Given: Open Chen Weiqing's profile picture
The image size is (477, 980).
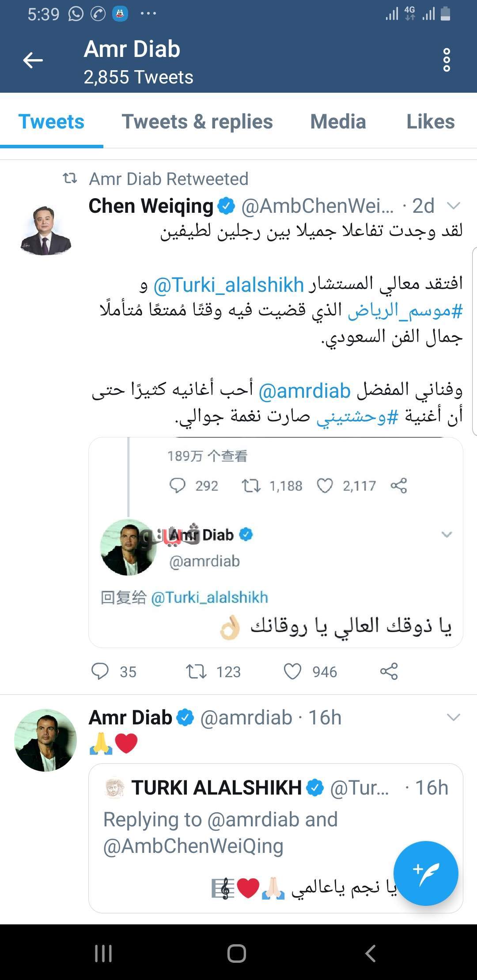Looking at the screenshot, I should 45,230.
